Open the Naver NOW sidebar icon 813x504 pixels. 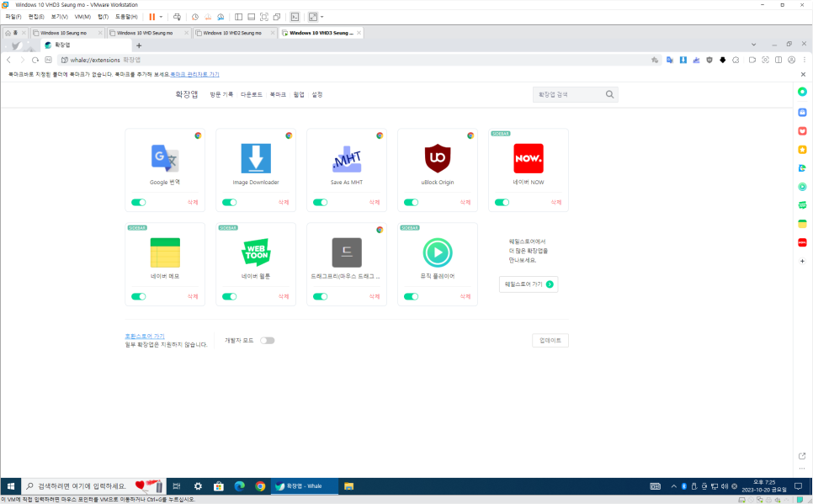pos(802,242)
